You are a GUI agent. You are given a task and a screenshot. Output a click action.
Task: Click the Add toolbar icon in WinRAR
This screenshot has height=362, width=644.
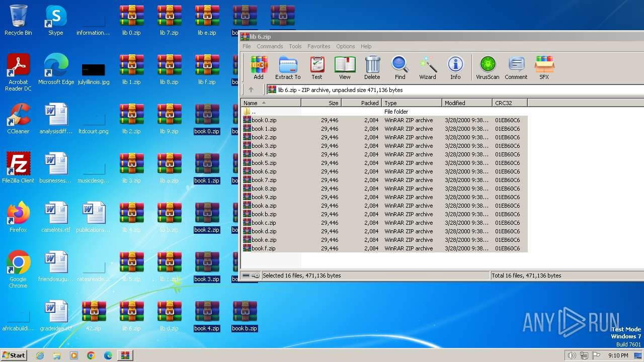(x=259, y=68)
